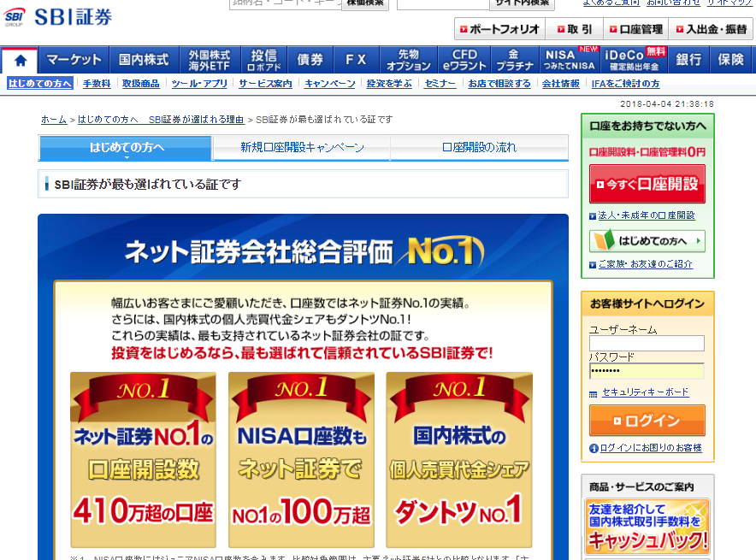Viewport: 756px width, 560px height.
Task: Open the 法人・未成年の口座開設 link
Action: pos(647,215)
